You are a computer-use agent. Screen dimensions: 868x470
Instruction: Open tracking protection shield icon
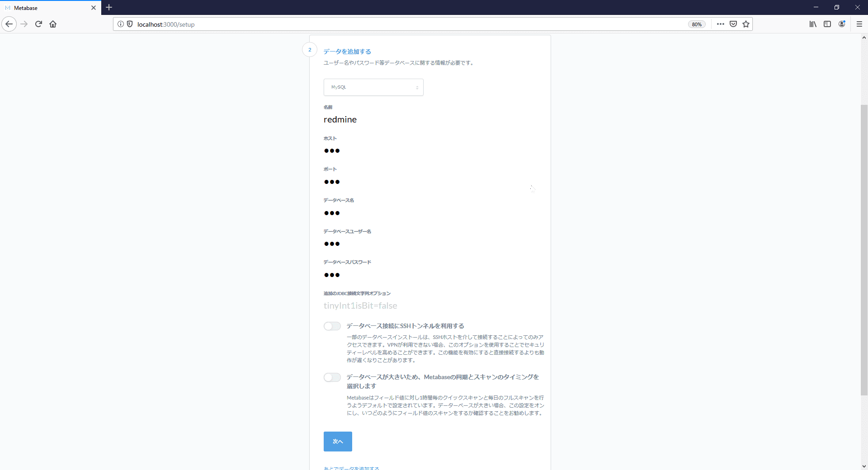coord(130,24)
